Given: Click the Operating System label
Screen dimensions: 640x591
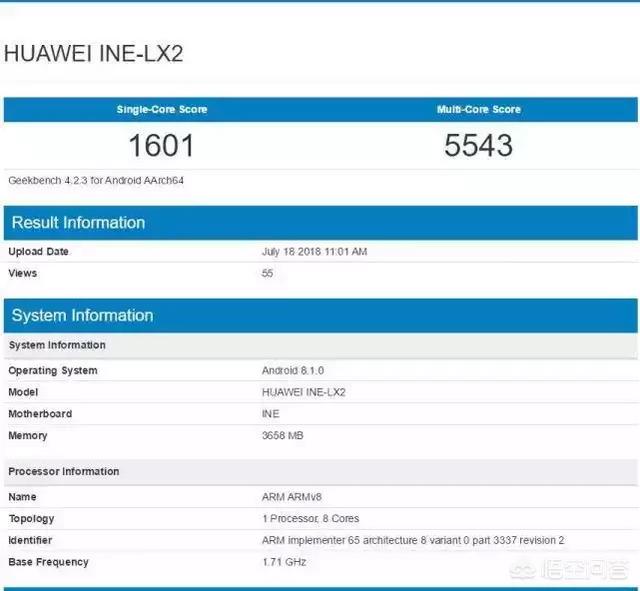Looking at the screenshot, I should (53, 371).
